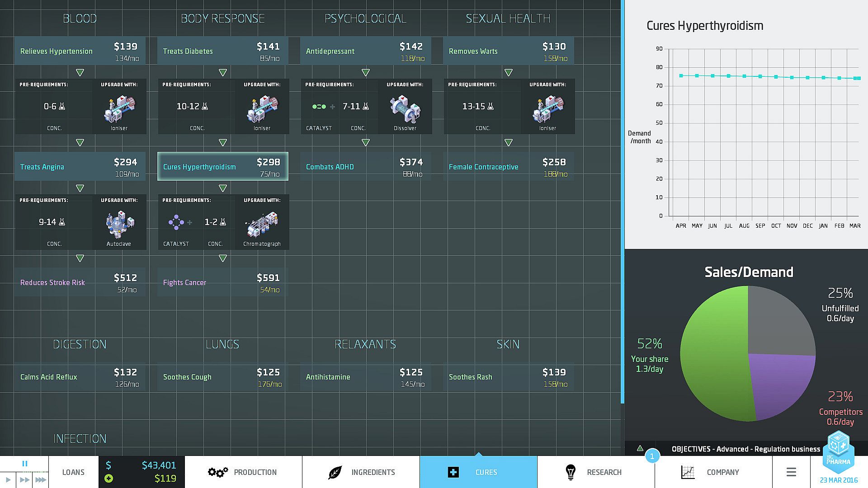Image resolution: width=868 pixels, height=488 pixels.
Task: Expand the Objectives panel triangle
Action: (x=640, y=449)
